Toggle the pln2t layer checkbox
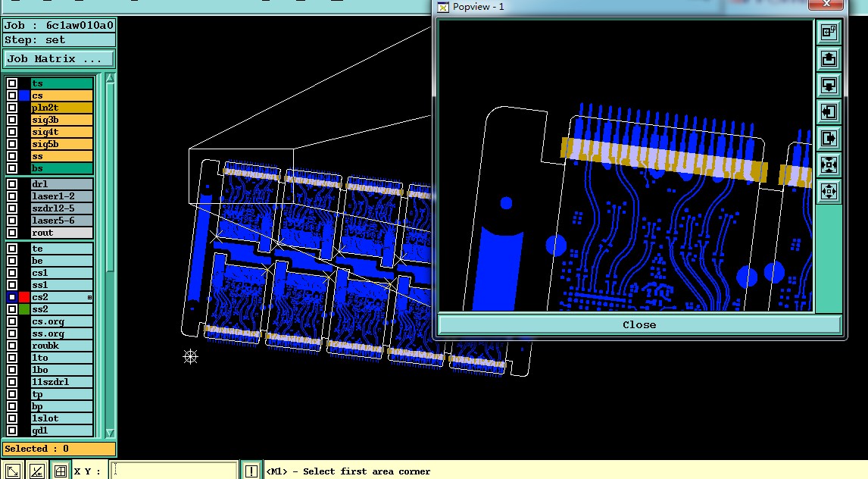Screen dimensions: 868x479 (x=11, y=108)
